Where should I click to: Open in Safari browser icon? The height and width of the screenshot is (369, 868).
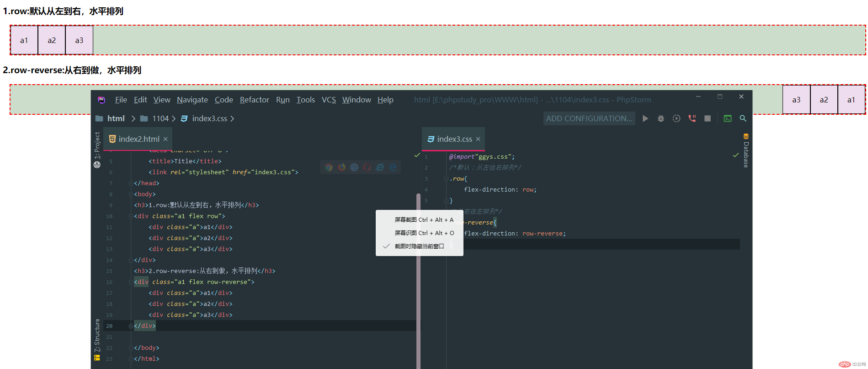coord(354,167)
